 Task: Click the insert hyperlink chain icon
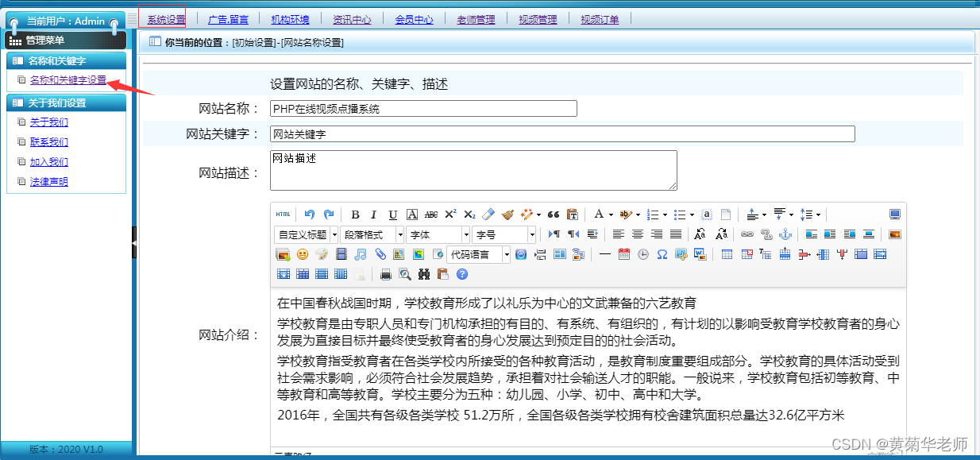click(x=747, y=234)
